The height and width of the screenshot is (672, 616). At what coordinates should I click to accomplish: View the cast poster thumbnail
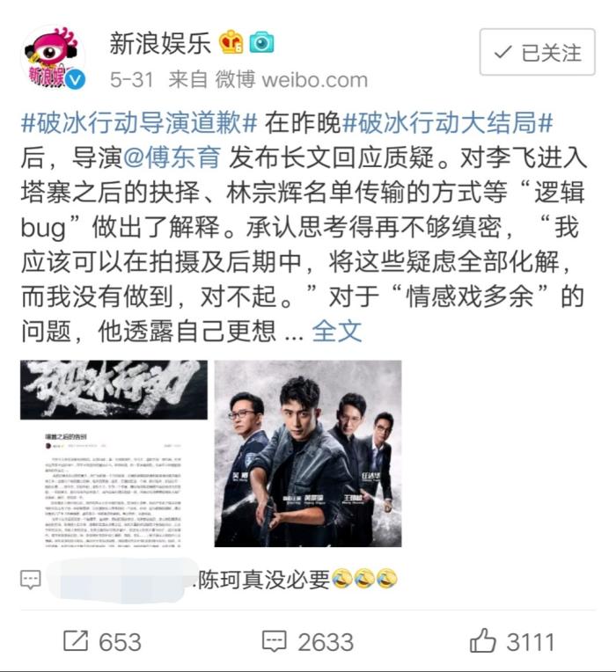point(308,454)
